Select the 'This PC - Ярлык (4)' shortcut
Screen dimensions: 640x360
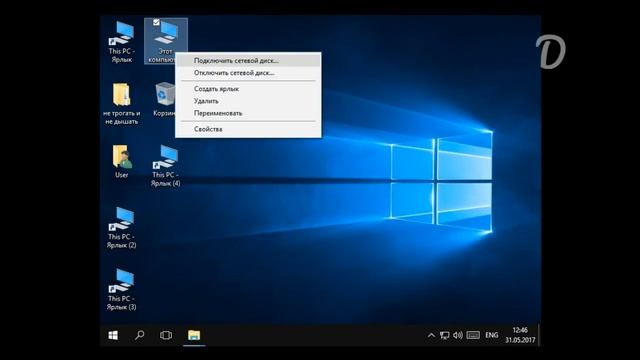(x=165, y=166)
